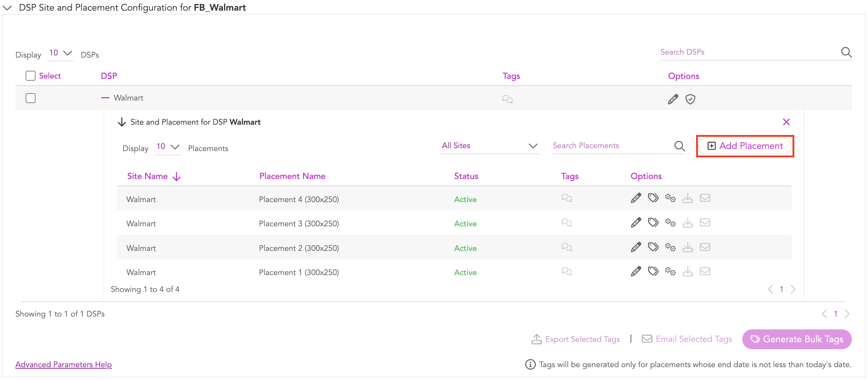The image size is (868, 380).
Task: Email tags for Placement 1
Action: [x=705, y=271]
